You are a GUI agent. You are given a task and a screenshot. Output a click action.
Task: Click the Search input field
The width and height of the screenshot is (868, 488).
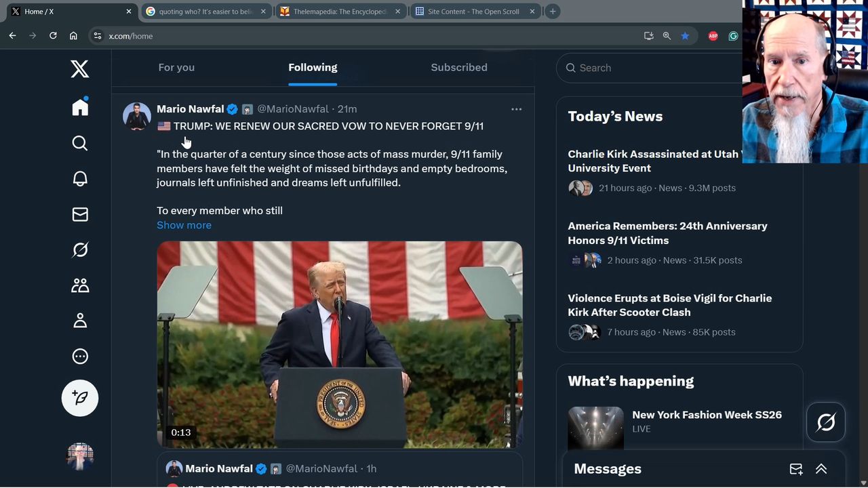[x=651, y=68]
